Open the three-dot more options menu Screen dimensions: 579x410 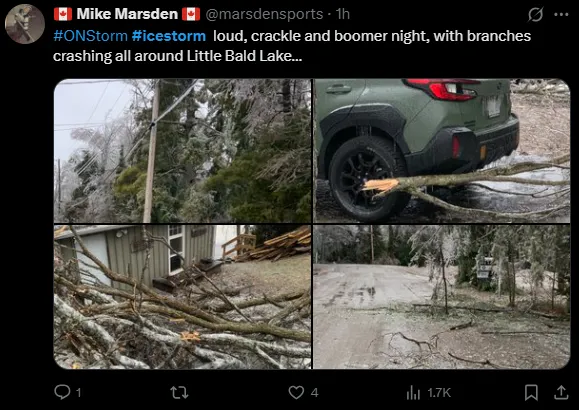click(561, 15)
